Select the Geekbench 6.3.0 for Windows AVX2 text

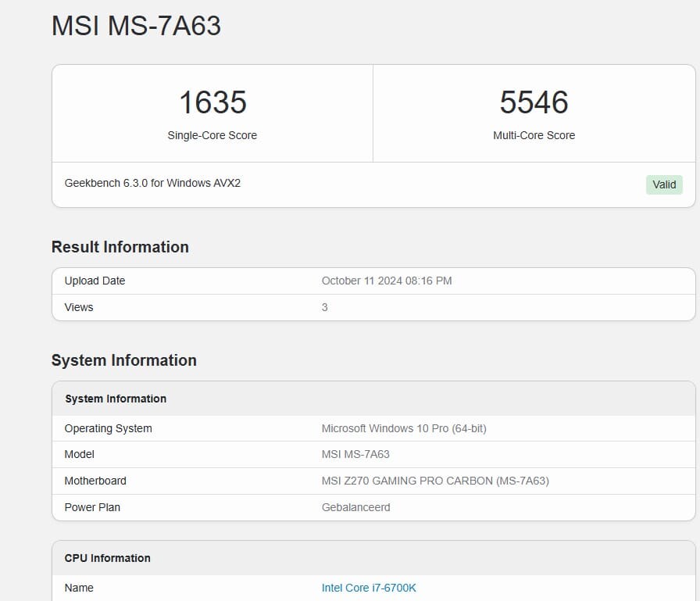pyautogui.click(x=152, y=183)
